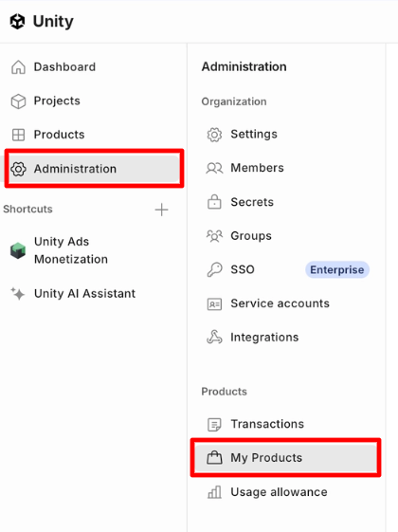This screenshot has height=532, width=398.
Task: Click the Enterprise badge next to SSO
Action: coord(337,269)
